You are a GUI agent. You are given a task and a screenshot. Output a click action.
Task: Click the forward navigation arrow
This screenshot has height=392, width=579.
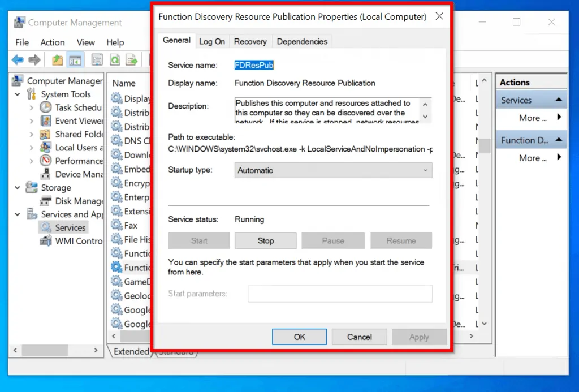35,59
